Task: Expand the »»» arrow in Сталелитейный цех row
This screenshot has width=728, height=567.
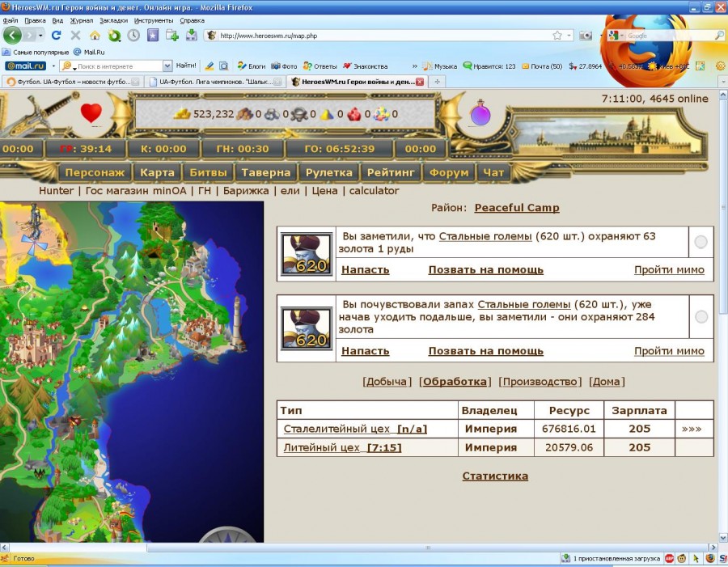Action: coord(692,429)
